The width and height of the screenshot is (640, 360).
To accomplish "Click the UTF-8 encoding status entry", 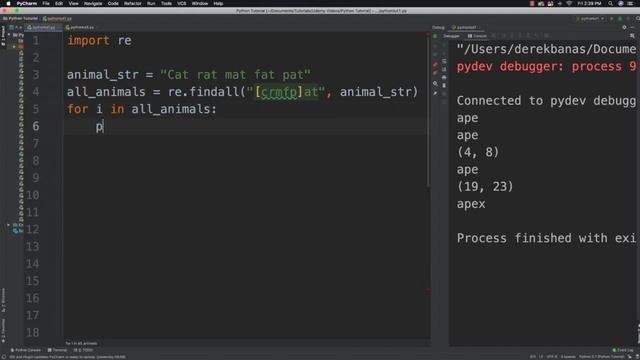I will click(552, 357).
